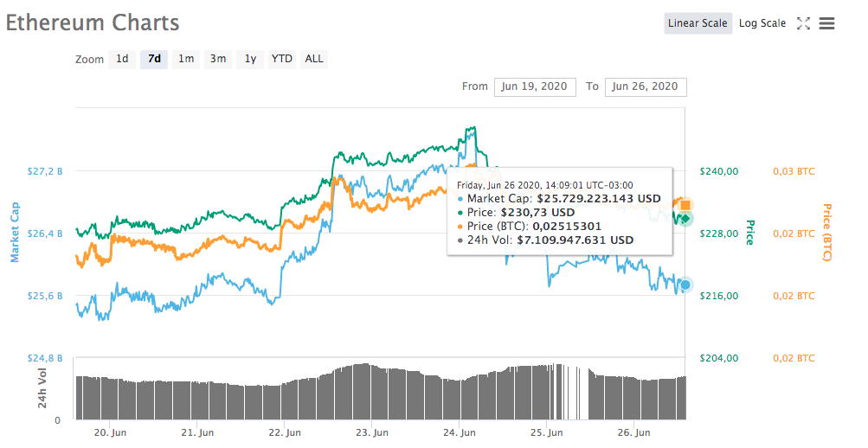Switch to Log Scale
The height and width of the screenshot is (448, 868).
[762, 23]
